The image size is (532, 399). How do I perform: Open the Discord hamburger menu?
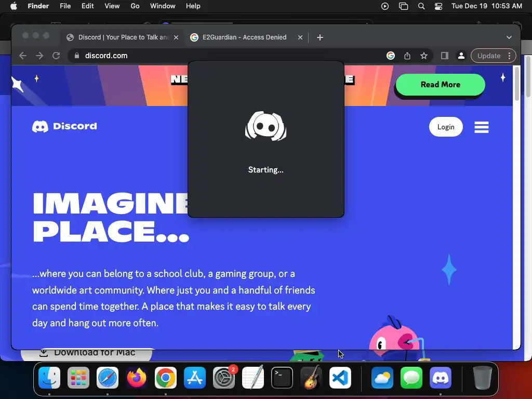coord(482,127)
